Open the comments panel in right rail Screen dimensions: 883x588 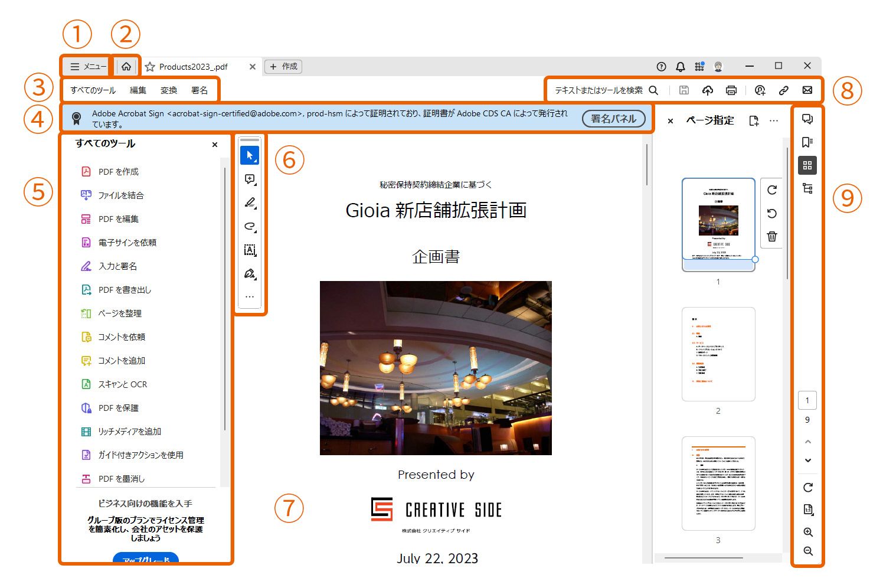tap(807, 119)
